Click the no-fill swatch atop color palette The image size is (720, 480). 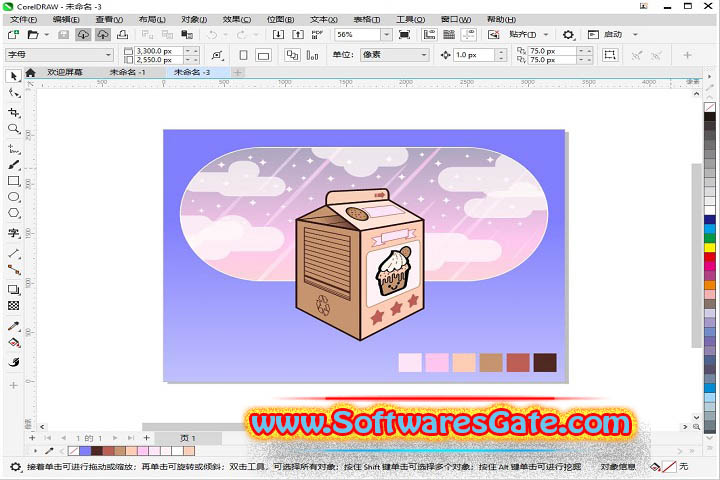click(710, 107)
